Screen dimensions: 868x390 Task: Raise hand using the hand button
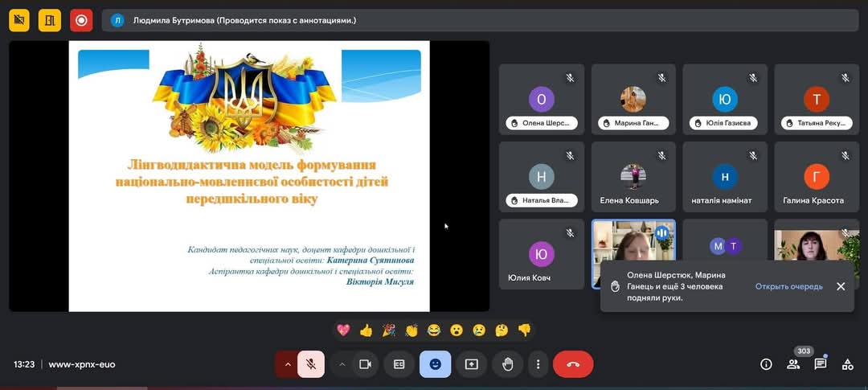508,364
